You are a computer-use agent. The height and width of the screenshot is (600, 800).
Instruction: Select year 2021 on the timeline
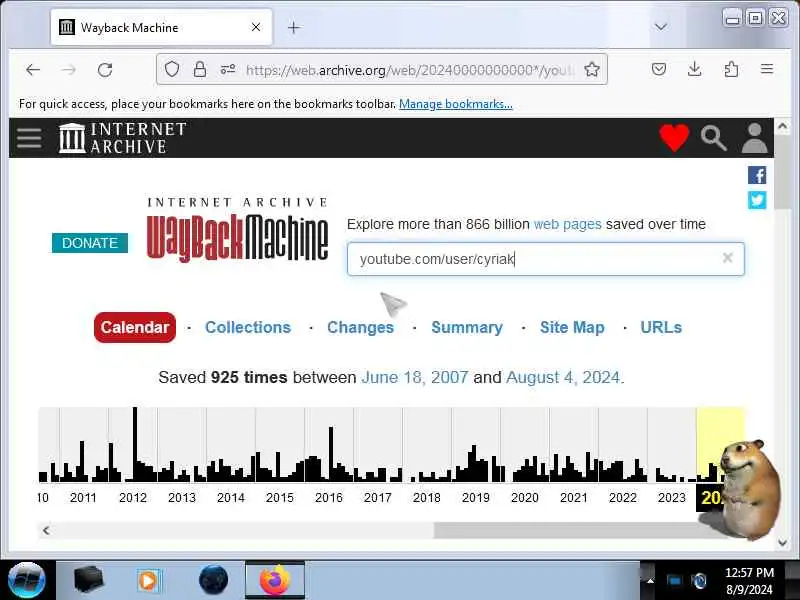[573, 497]
